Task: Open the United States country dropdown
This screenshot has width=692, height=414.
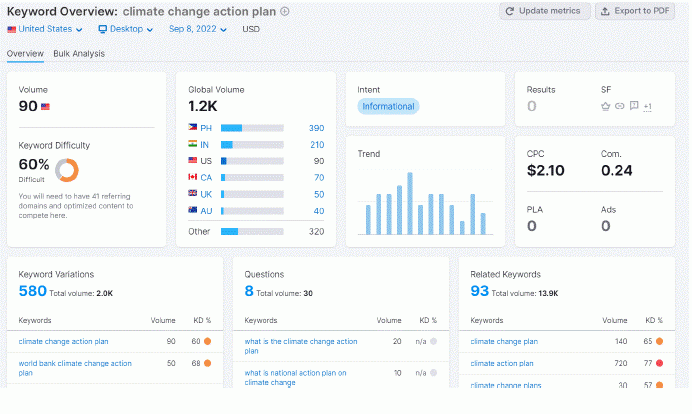Action: pyautogui.click(x=45, y=29)
